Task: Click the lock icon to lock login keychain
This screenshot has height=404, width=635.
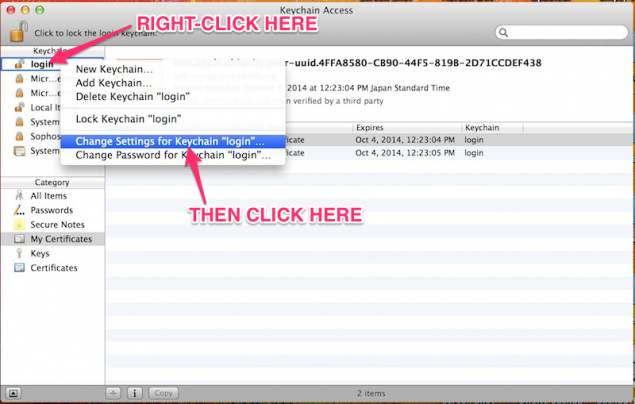Action: [18, 31]
